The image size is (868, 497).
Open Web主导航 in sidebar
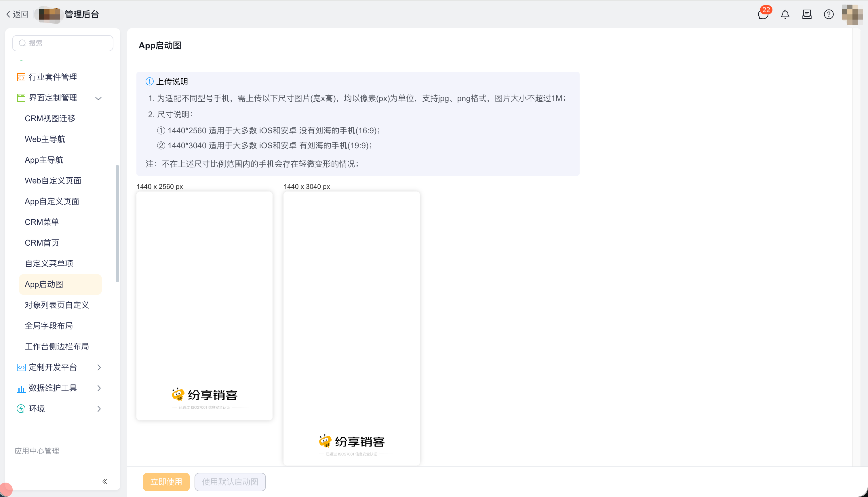click(45, 139)
